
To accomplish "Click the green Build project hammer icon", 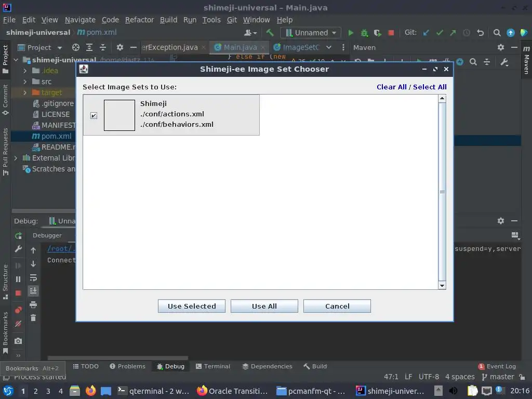I will 270,33.
